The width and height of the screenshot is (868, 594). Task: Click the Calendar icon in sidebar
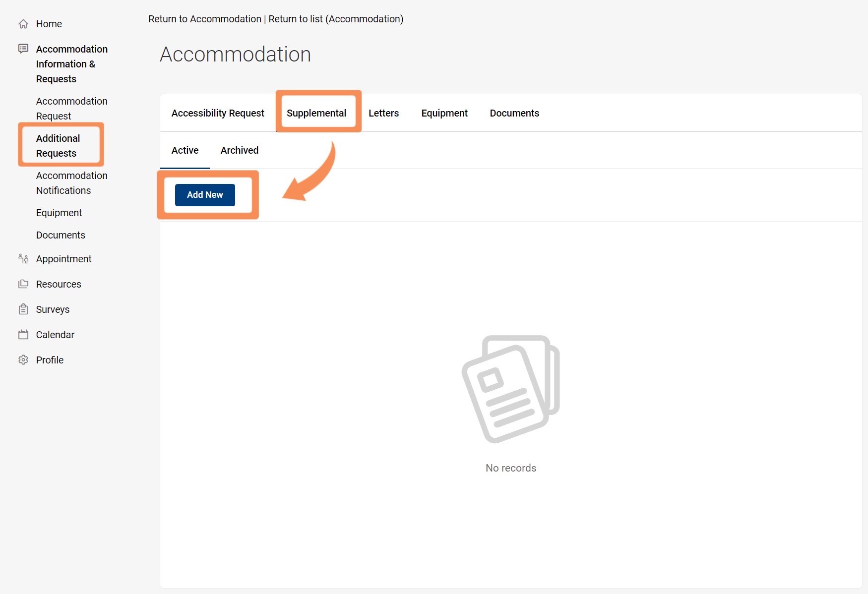click(23, 334)
